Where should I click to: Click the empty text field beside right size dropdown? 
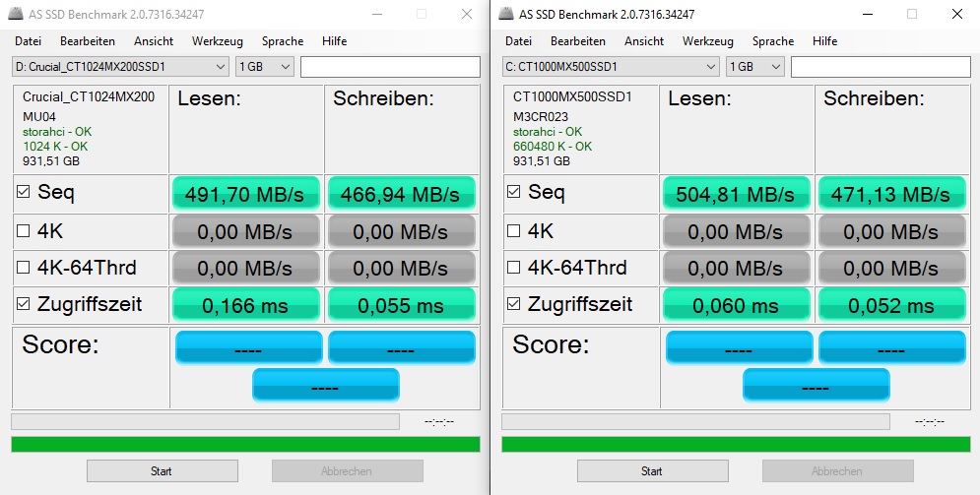pyautogui.click(x=881, y=67)
